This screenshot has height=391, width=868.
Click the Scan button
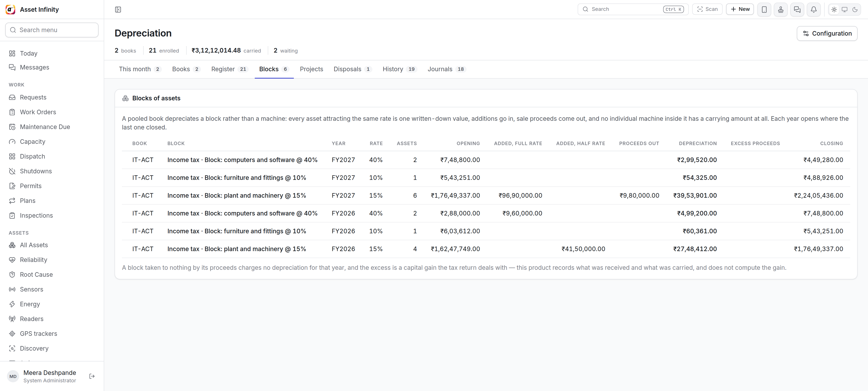click(707, 9)
